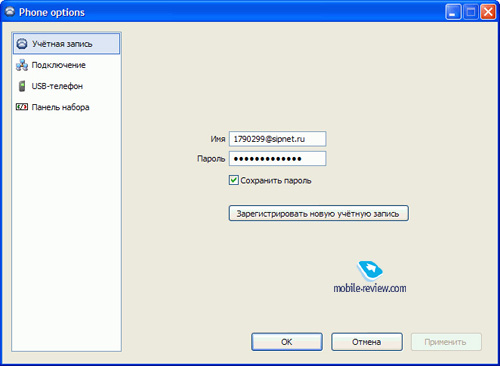This screenshot has height=366, width=500.
Task: Click the Применить button
Action: 446,342
